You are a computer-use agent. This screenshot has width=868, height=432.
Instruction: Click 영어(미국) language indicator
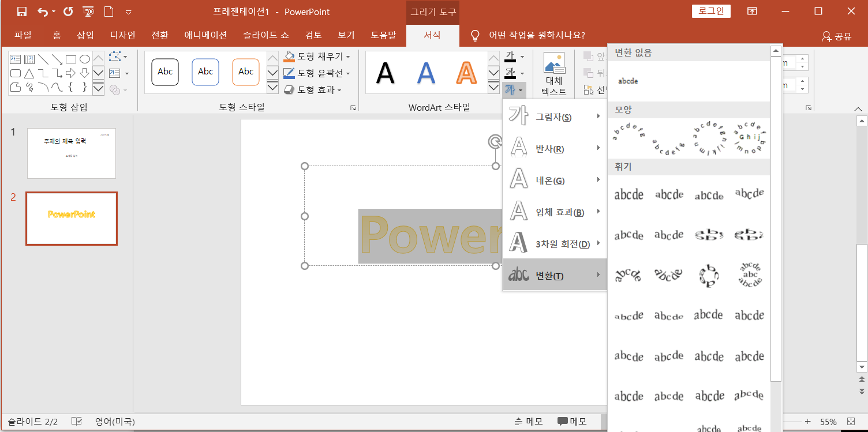115,422
